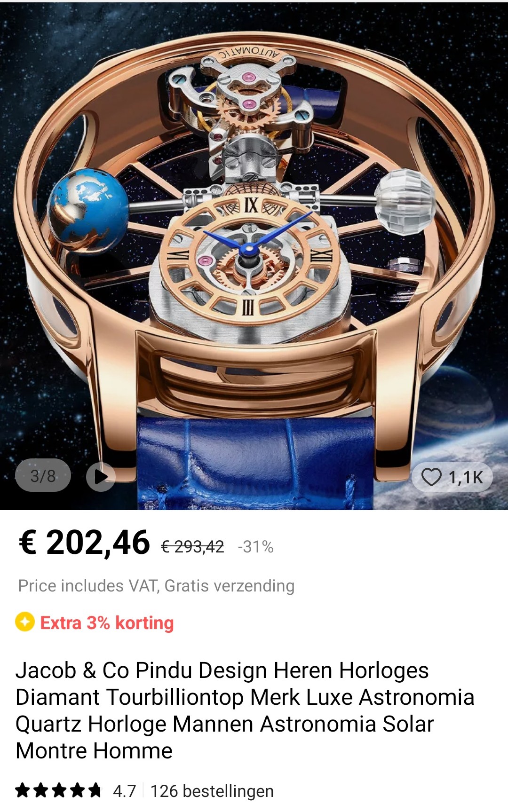Tap the tourbillon cage below AUTOMATIC
The image size is (508, 812).
point(246,104)
